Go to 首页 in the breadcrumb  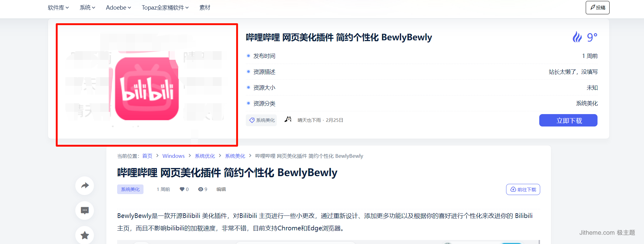147,156
